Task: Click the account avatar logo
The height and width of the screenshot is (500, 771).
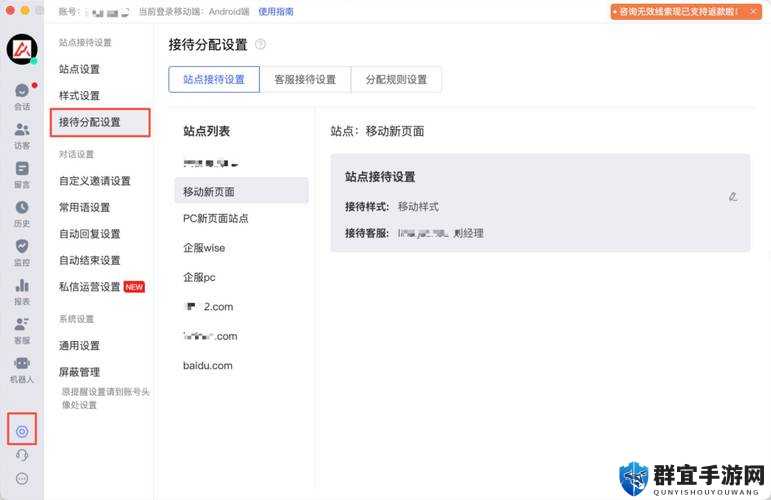Action: point(22,49)
